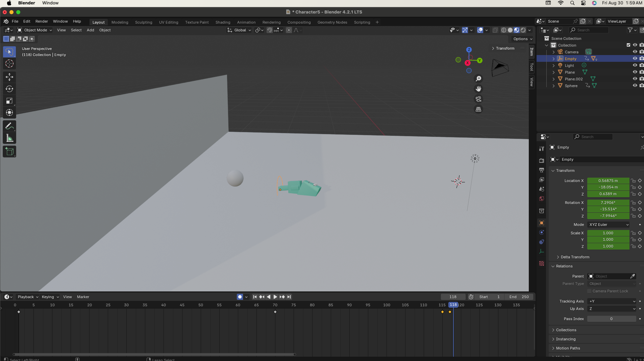This screenshot has width=644, height=361.
Task: Select the Rotate tool
Action: pyautogui.click(x=9, y=89)
